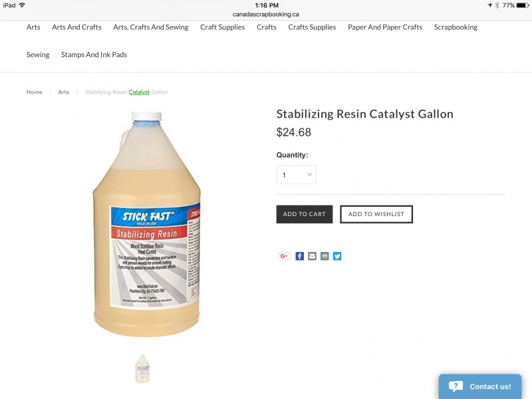
Task: Open Paper And Paper Crafts category
Action: tap(385, 27)
